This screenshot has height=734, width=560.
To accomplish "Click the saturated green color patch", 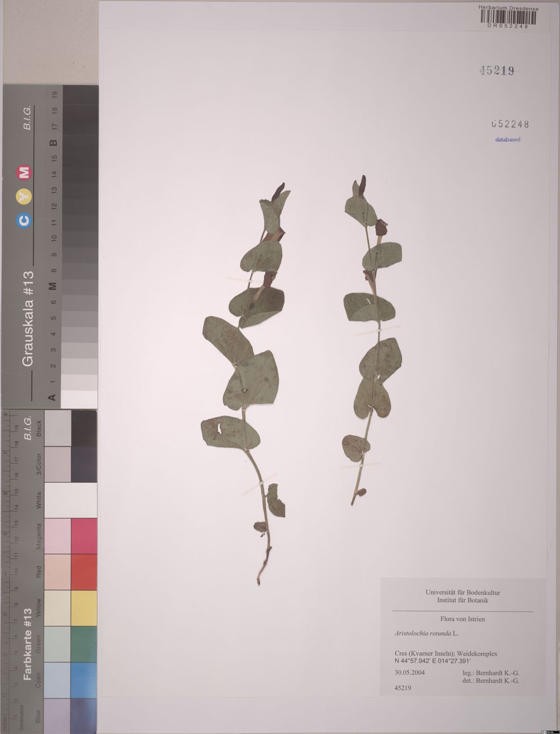I will [x=84, y=644].
